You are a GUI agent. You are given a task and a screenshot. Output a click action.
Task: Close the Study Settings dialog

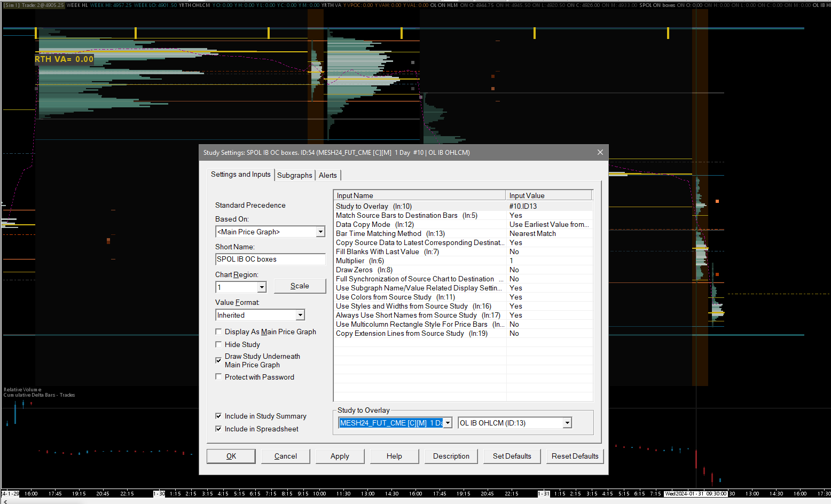click(600, 152)
